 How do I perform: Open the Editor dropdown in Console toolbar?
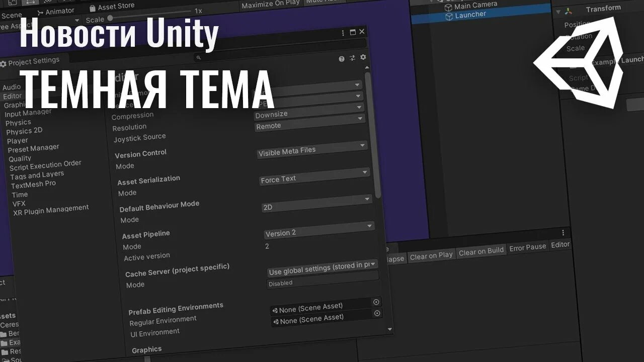560,245
